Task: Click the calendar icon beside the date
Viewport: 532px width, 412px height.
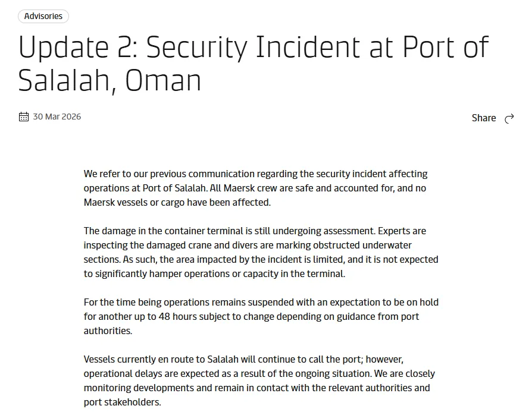Action: pyautogui.click(x=24, y=117)
